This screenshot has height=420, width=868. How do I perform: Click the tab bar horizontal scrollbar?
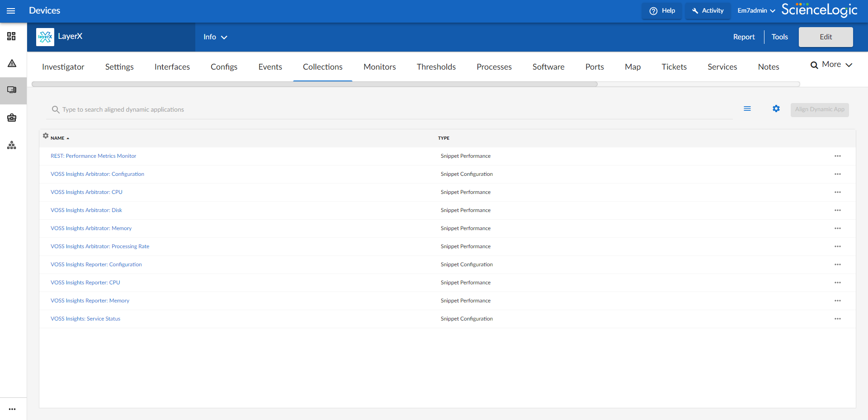(315, 84)
